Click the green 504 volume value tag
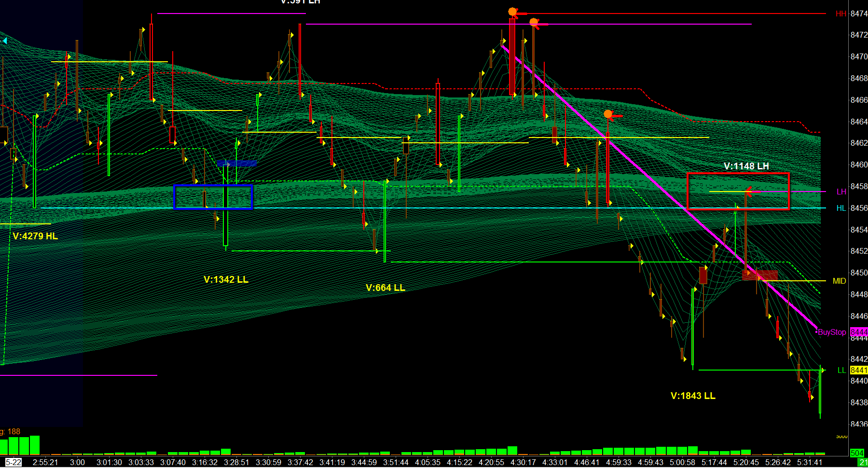 (x=857, y=453)
